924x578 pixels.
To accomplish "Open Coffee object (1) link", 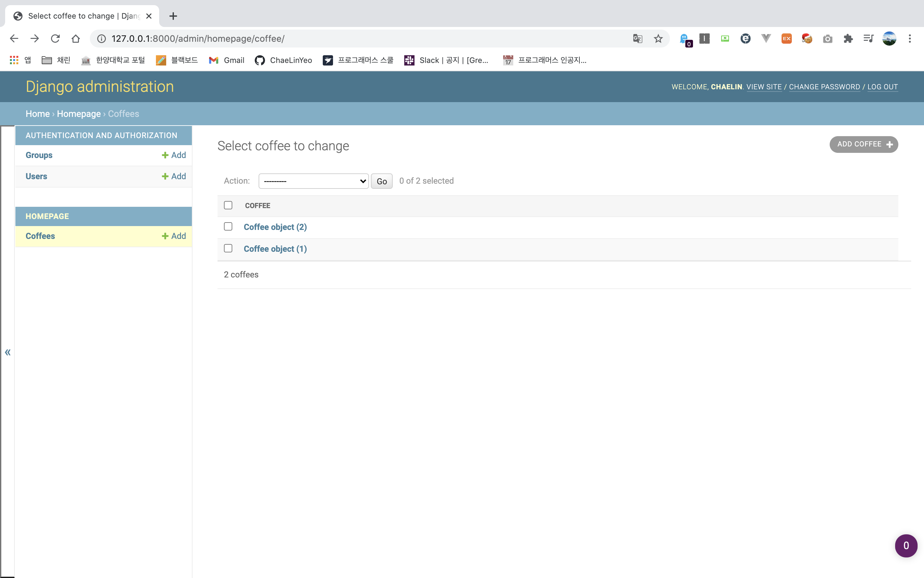I will (275, 249).
